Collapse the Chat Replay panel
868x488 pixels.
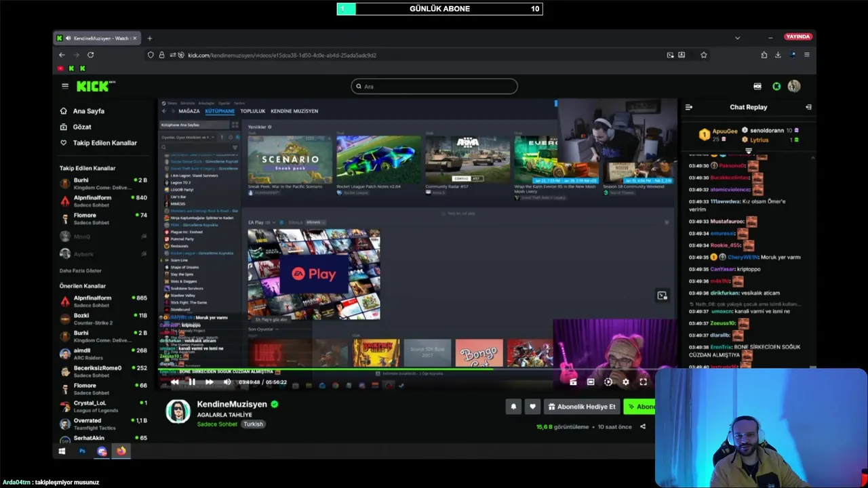click(x=689, y=107)
